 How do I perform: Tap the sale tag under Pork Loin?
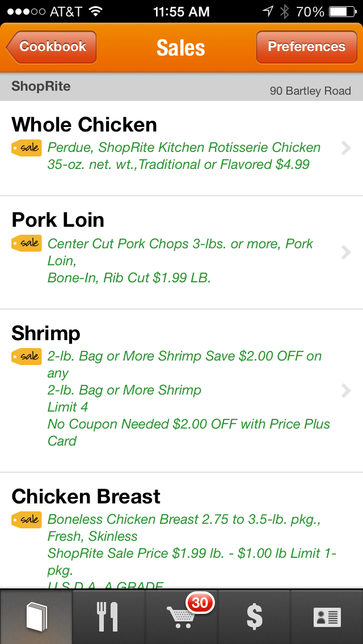[27, 243]
